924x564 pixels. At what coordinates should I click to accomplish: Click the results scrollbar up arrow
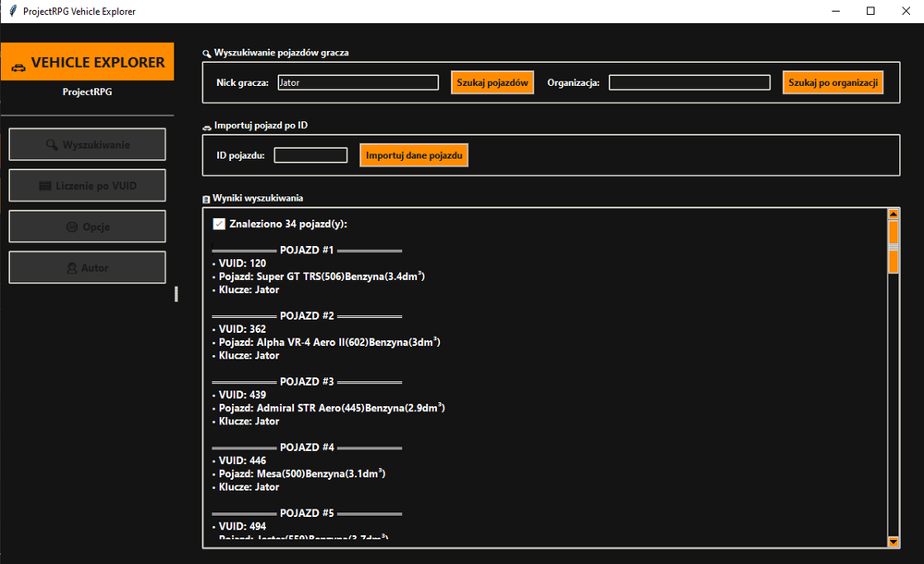coord(894,215)
